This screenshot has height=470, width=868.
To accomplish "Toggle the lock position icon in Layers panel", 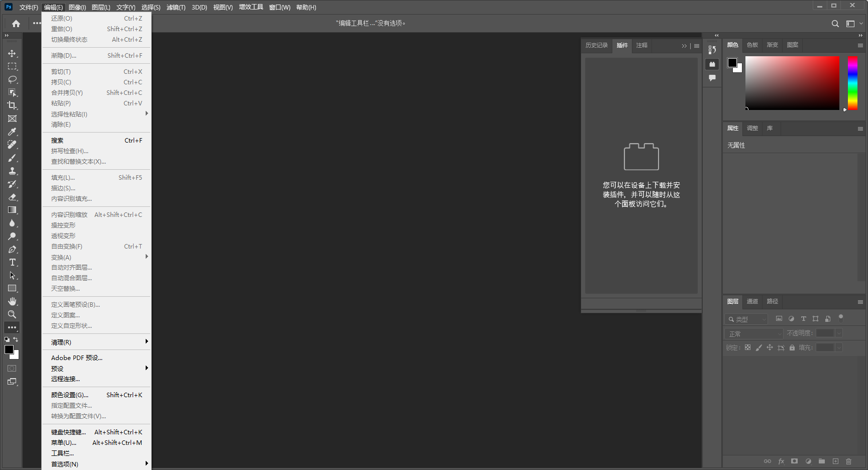I will [x=770, y=347].
